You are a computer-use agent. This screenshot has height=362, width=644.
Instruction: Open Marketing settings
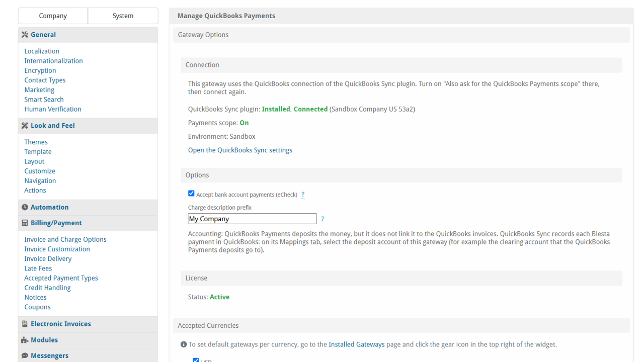click(39, 89)
